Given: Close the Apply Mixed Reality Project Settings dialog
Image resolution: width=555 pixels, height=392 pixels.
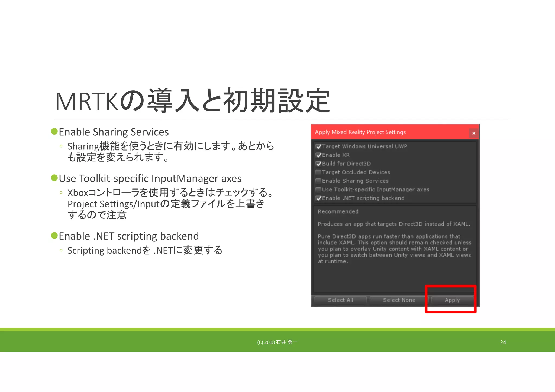Looking at the screenshot, I should (x=474, y=133).
